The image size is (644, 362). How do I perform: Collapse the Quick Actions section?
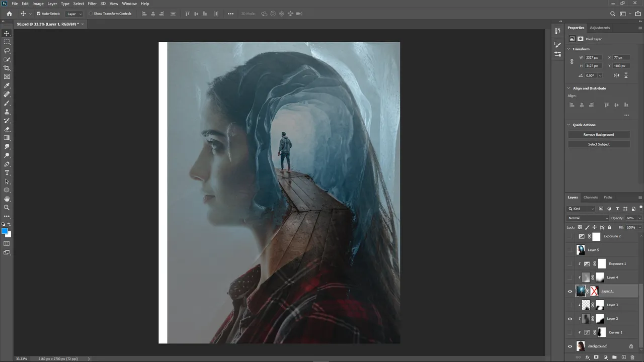(x=569, y=125)
